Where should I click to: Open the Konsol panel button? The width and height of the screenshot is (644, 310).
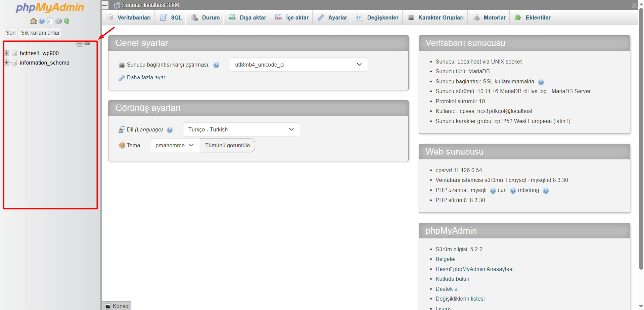117,306
